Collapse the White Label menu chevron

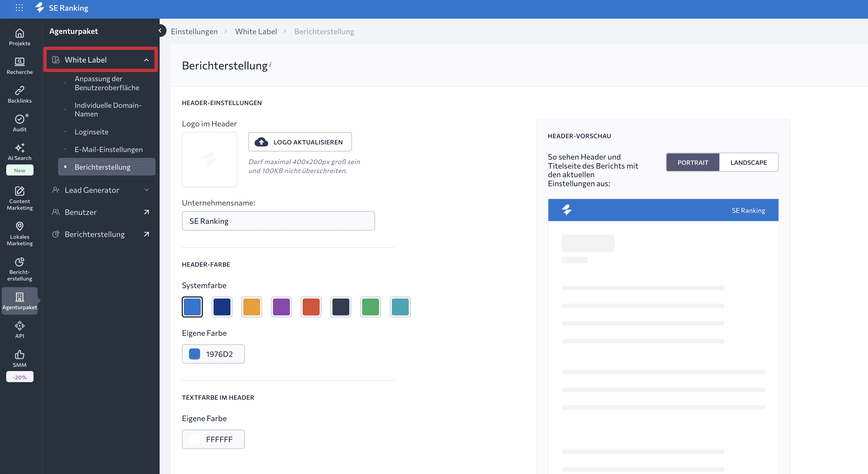coord(147,60)
